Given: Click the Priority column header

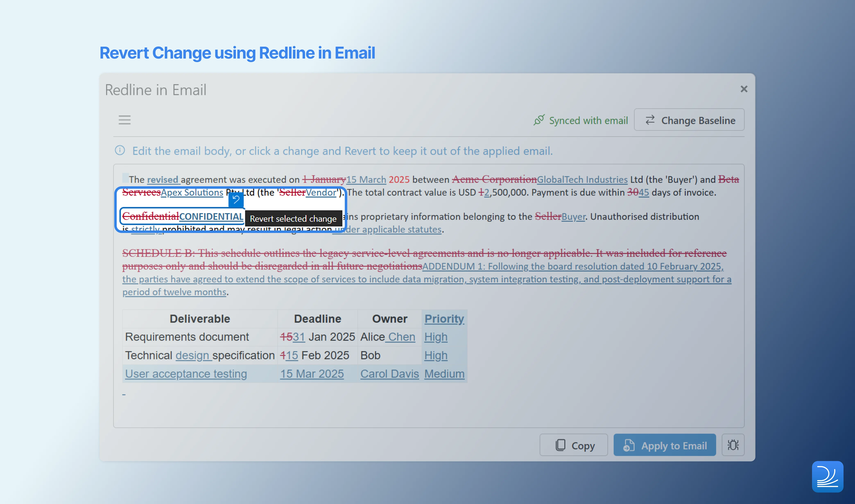Looking at the screenshot, I should tap(444, 319).
